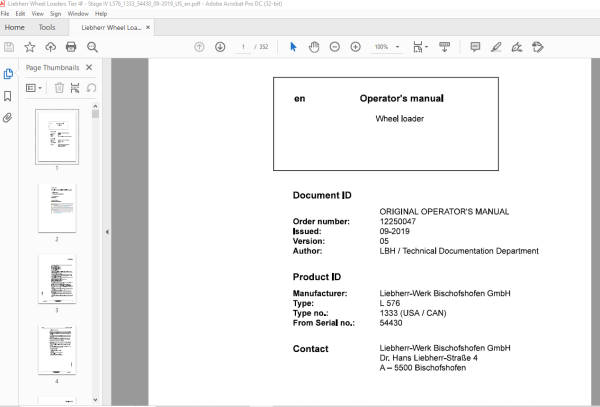Click the Product ID heading

coord(317,277)
